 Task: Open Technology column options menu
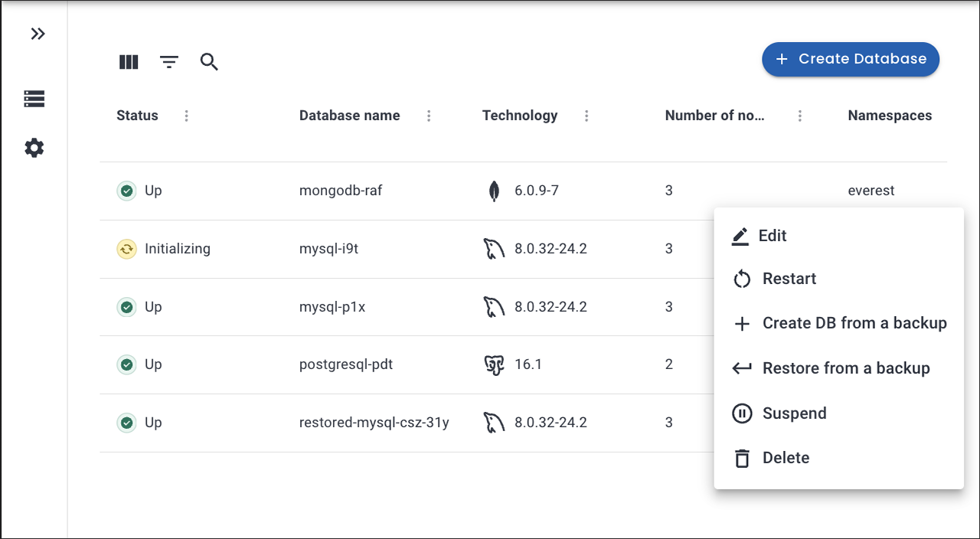coord(586,116)
